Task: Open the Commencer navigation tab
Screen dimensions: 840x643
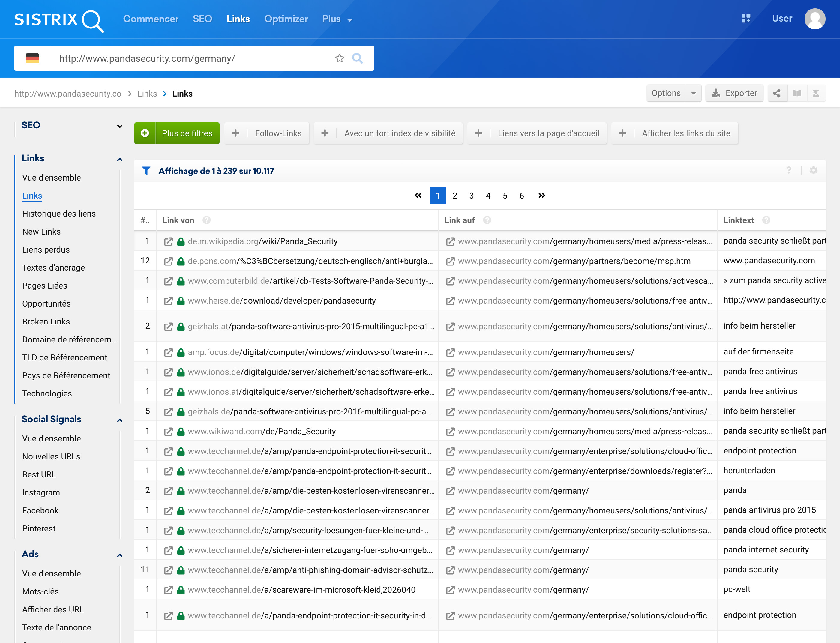Action: coord(151,19)
